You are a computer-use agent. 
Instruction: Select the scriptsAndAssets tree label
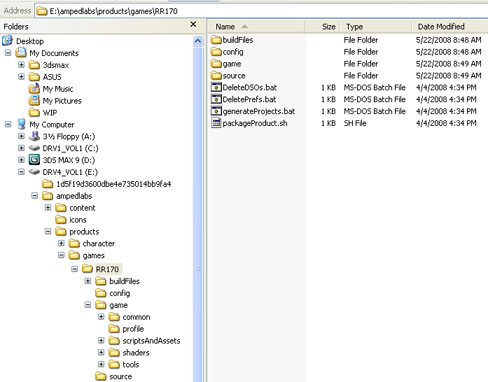click(151, 341)
